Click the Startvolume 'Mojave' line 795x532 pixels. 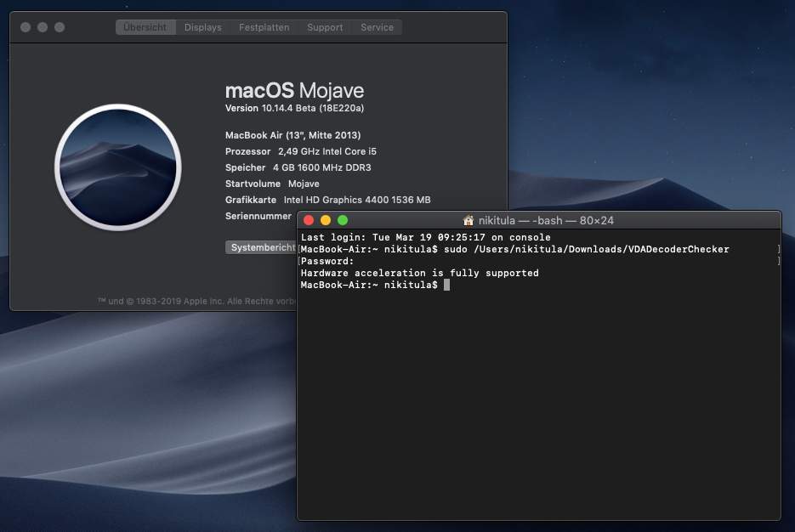pyautogui.click(x=272, y=184)
